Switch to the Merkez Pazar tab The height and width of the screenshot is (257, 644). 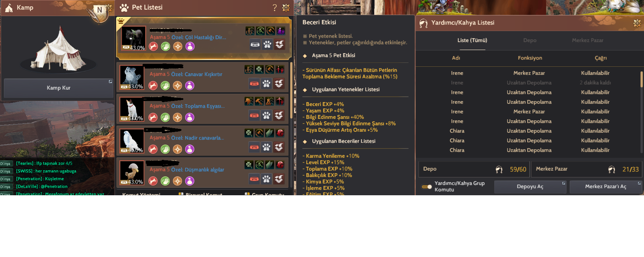[x=588, y=40]
